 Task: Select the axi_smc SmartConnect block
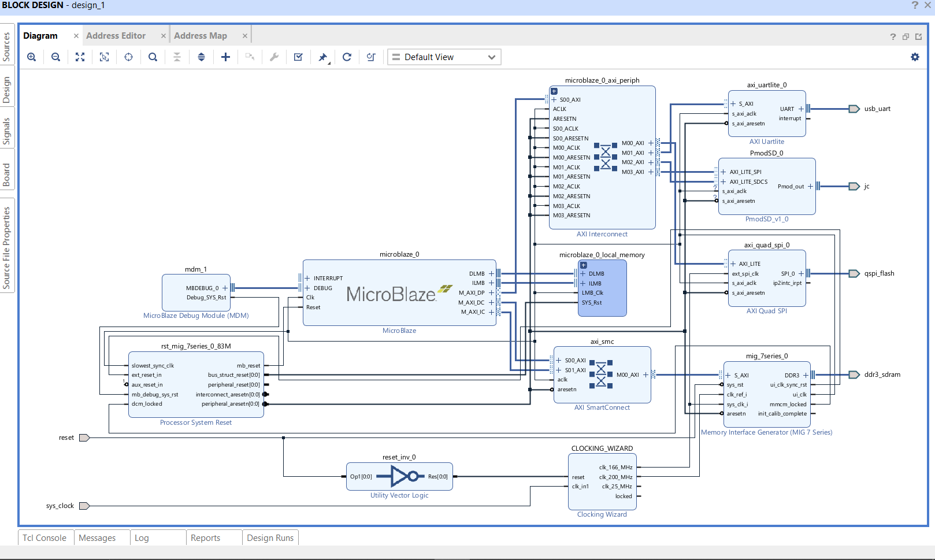[602, 374]
